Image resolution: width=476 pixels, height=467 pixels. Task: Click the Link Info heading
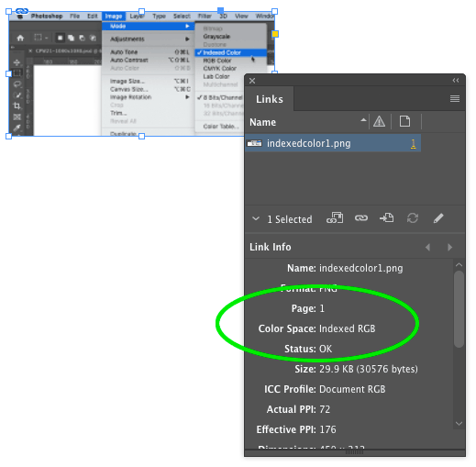(271, 247)
